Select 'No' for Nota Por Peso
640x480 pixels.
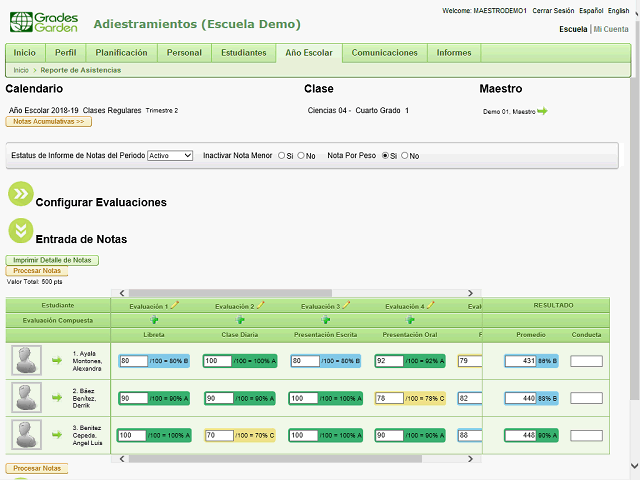(x=405, y=156)
